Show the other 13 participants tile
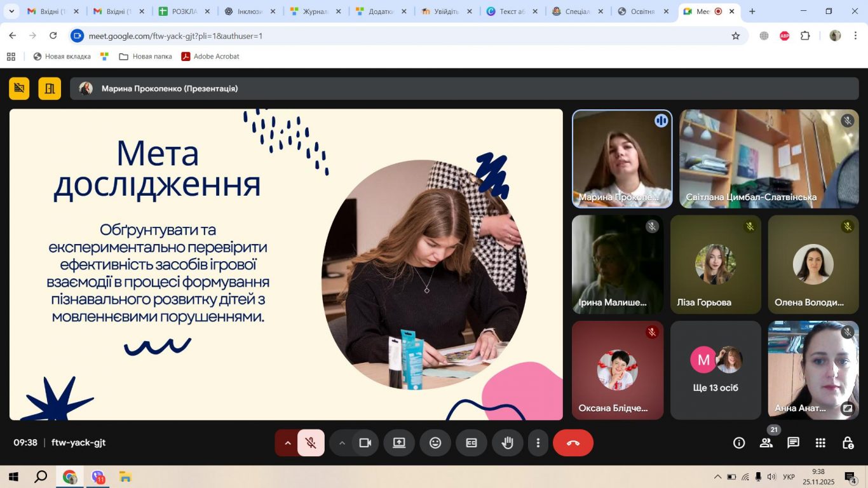Image resolution: width=868 pixels, height=488 pixels. point(715,370)
